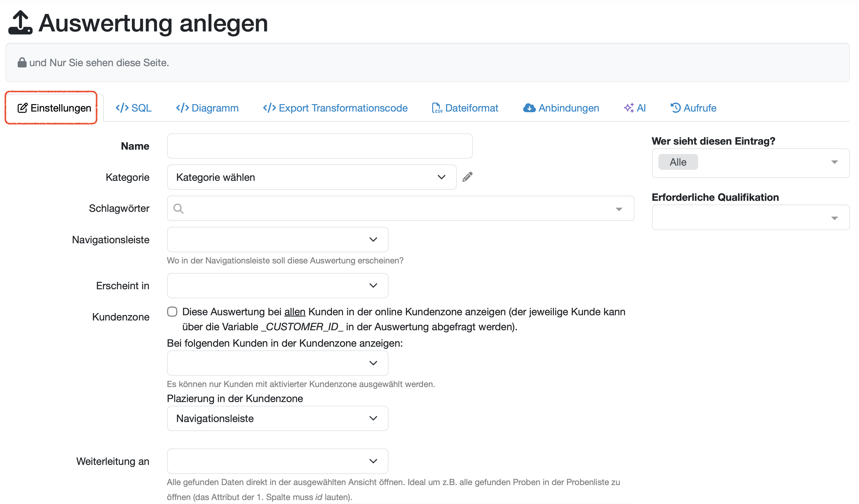This screenshot has height=504, width=859.
Task: Click the cloud Anbindungen tab icon
Action: [x=529, y=108]
